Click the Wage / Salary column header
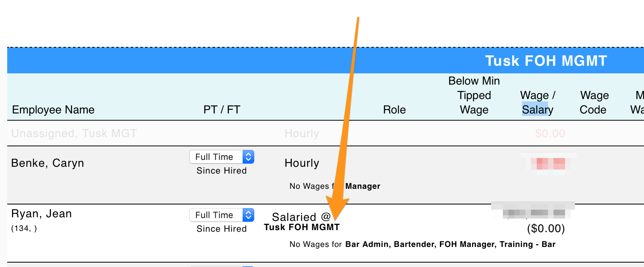This screenshot has height=267, width=644. coord(538,103)
